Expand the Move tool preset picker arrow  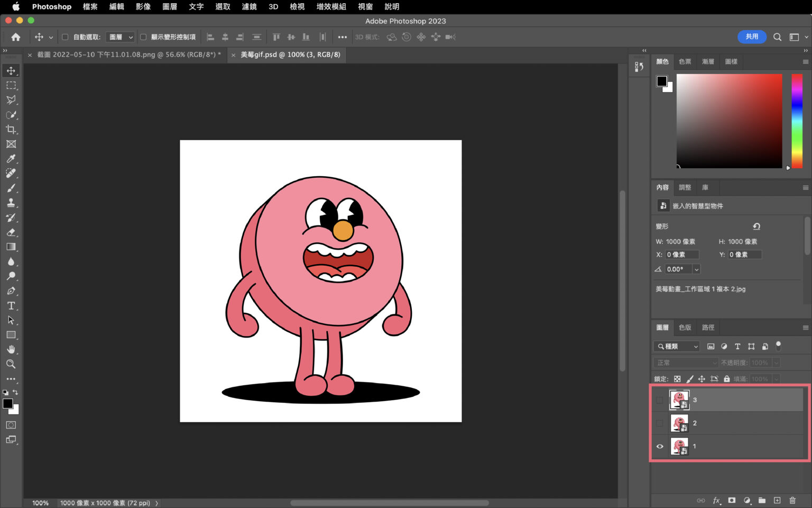[x=51, y=38]
